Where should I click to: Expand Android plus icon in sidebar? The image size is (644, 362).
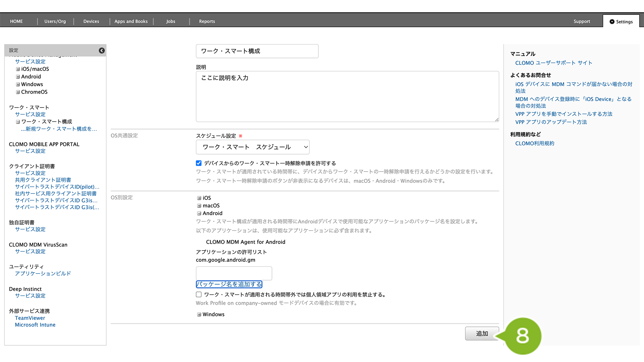(18, 77)
